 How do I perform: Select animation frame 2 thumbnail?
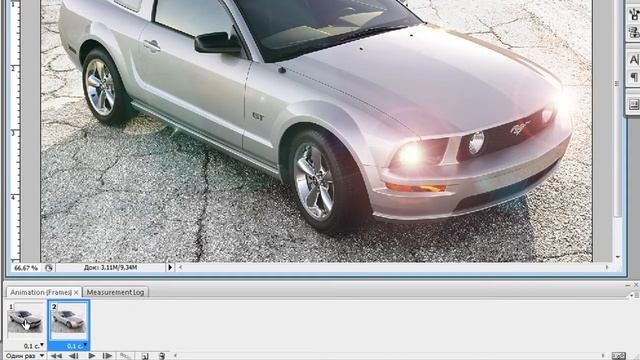coord(69,320)
